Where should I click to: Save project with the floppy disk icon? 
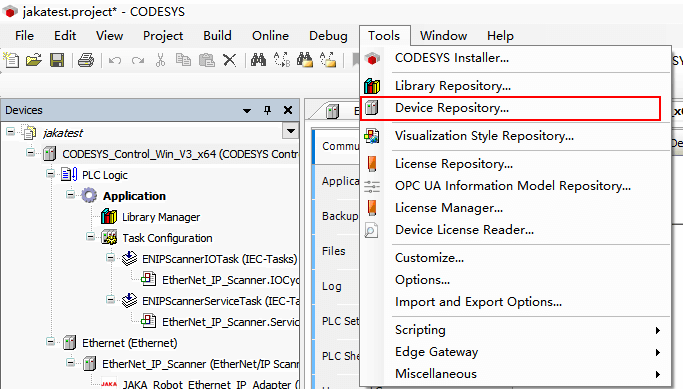click(57, 60)
